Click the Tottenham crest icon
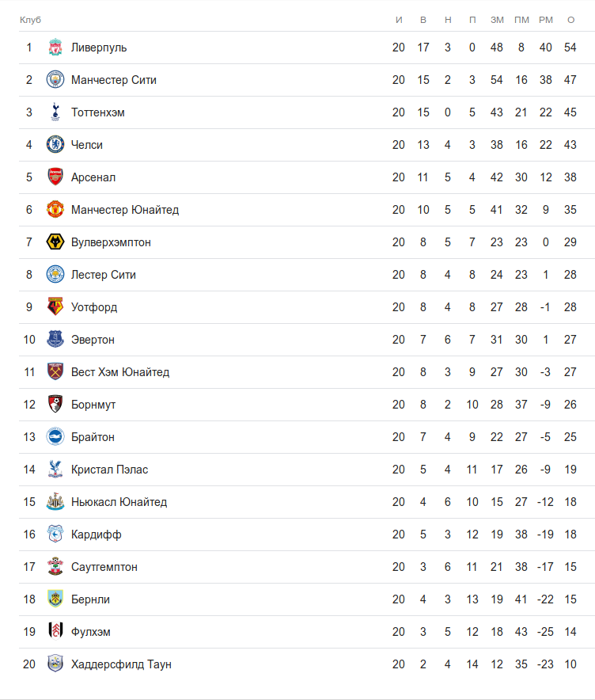This screenshot has height=700, width=595. click(x=55, y=112)
